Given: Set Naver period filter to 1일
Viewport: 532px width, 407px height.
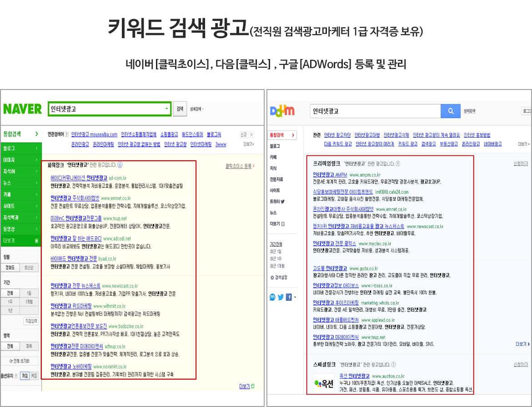Looking at the screenshot, I should [29, 293].
